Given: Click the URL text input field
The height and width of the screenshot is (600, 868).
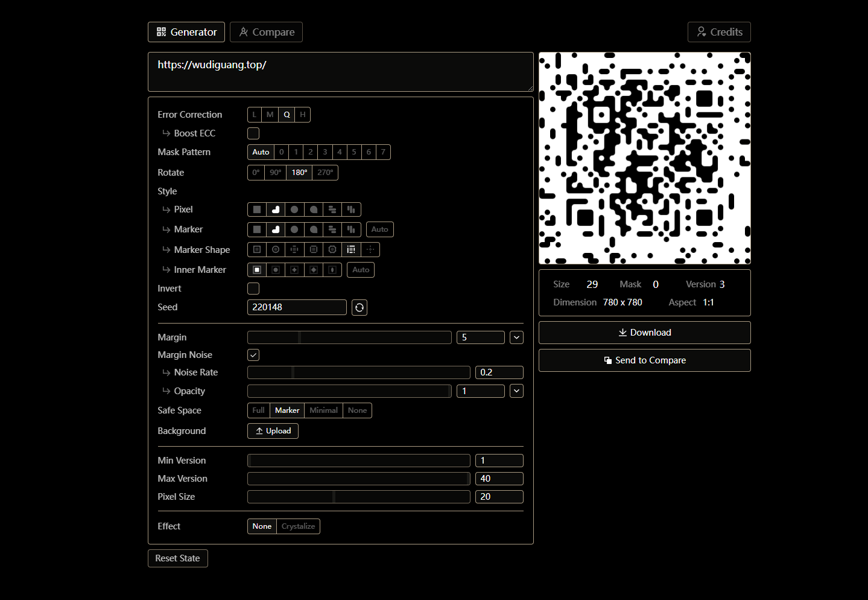Looking at the screenshot, I should (340, 72).
